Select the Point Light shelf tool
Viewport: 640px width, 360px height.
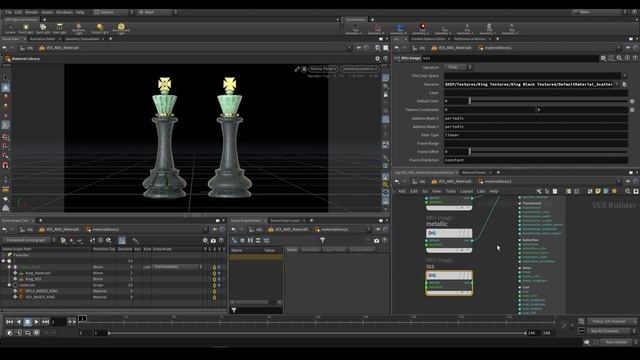26,28
